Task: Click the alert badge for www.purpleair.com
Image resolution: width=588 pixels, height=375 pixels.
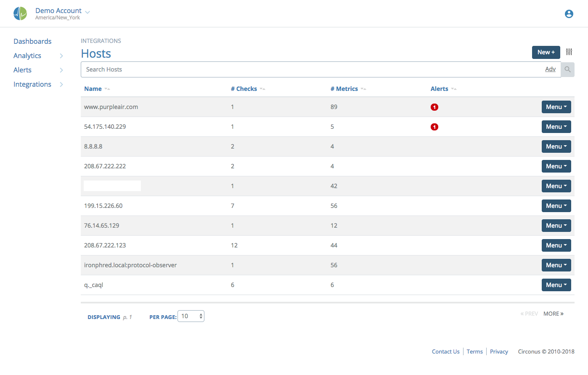Action: [x=434, y=107]
